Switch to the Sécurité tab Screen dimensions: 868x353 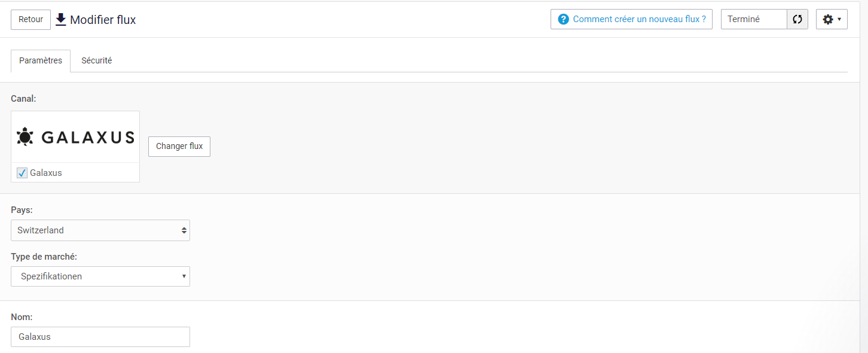pos(97,60)
